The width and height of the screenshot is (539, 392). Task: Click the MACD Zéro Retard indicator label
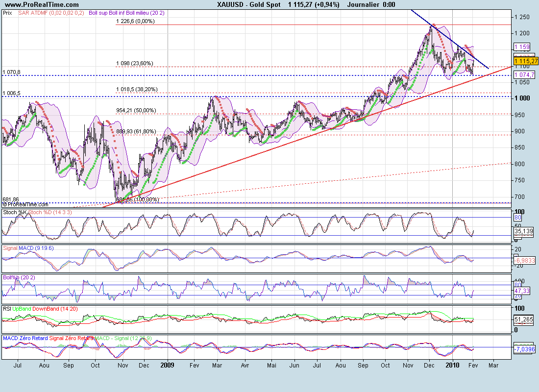[x=25, y=339]
